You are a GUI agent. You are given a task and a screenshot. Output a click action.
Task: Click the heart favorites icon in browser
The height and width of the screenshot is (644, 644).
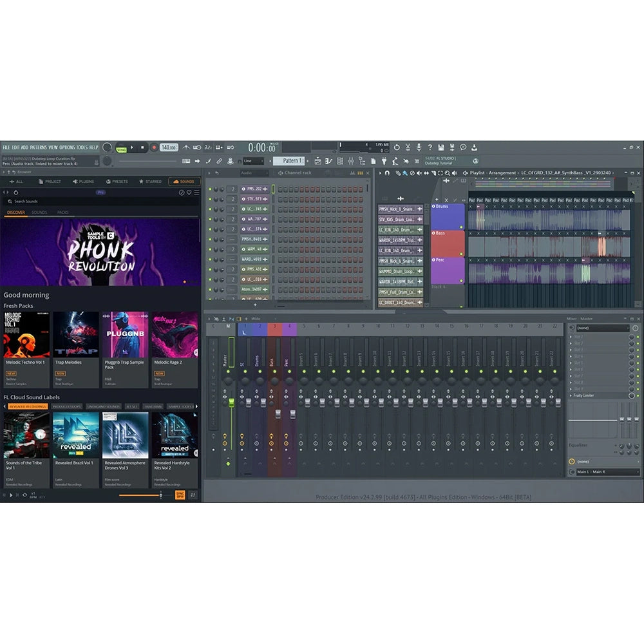tap(189, 192)
